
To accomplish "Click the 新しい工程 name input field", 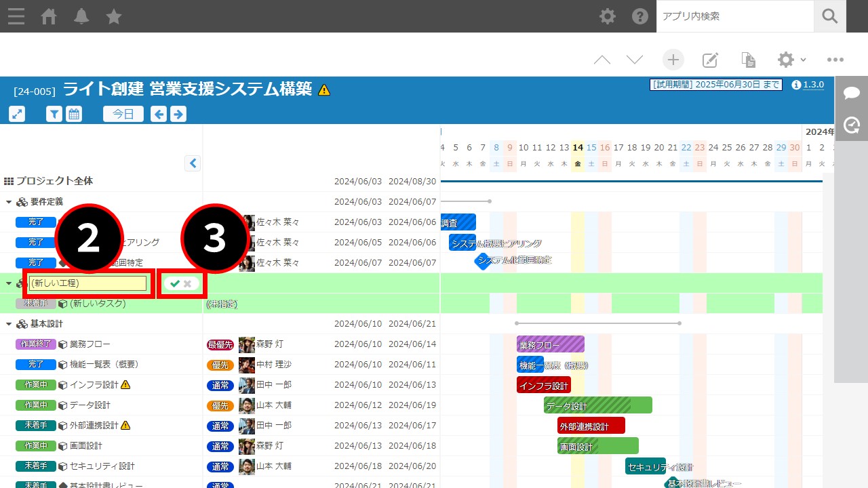I will pos(88,283).
